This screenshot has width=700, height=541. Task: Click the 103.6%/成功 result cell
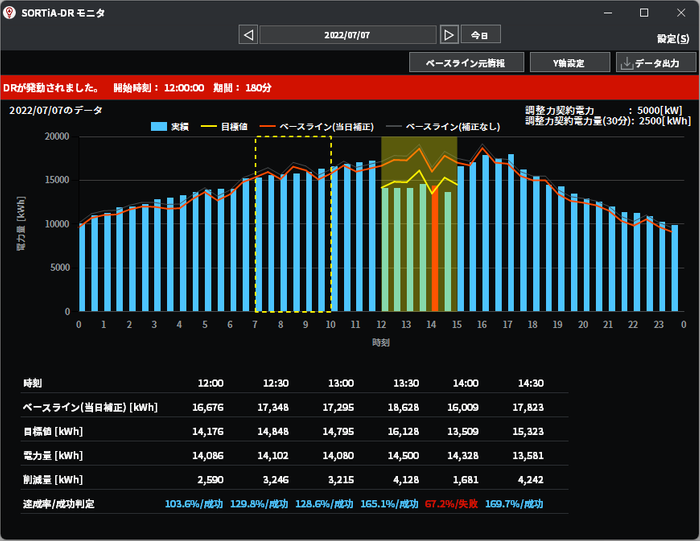tap(194, 504)
